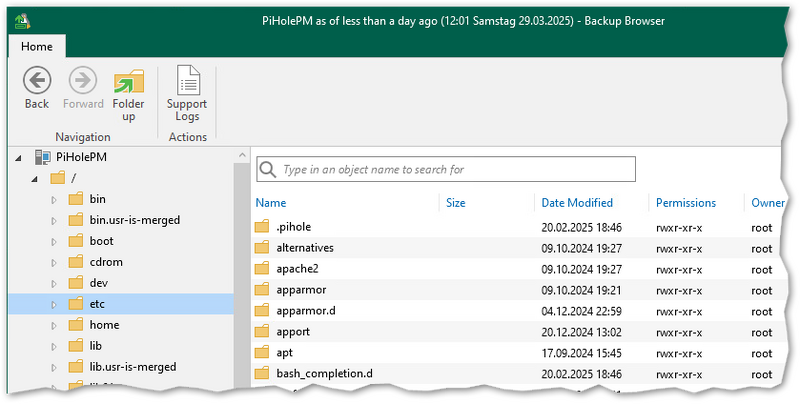
Task: Select the cdrom folder in tree
Action: tap(106, 262)
